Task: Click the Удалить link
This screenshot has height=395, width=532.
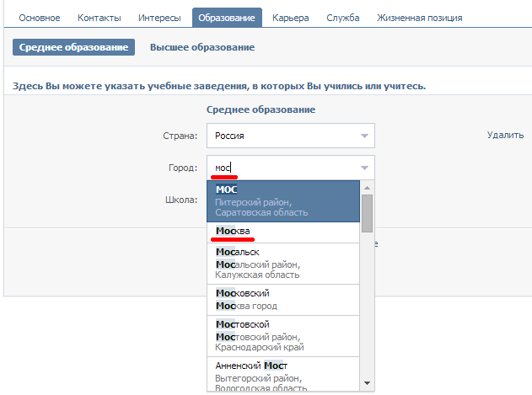Action: [505, 135]
